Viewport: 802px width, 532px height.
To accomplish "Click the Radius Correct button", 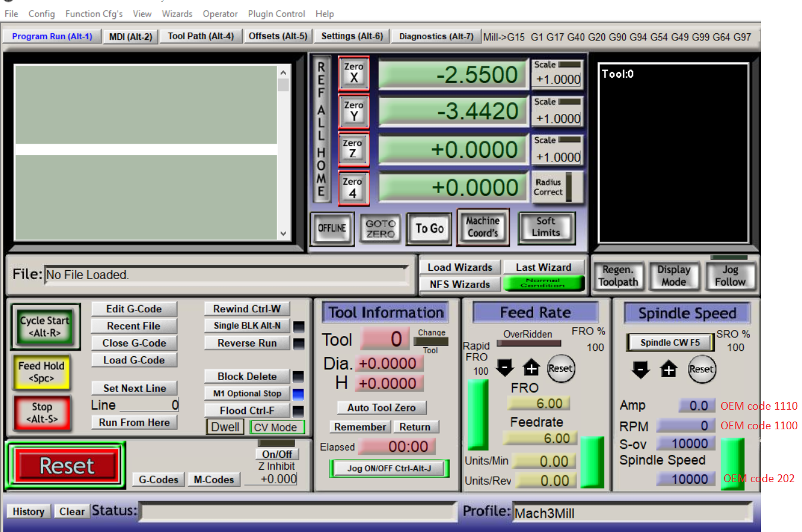I will pyautogui.click(x=557, y=187).
